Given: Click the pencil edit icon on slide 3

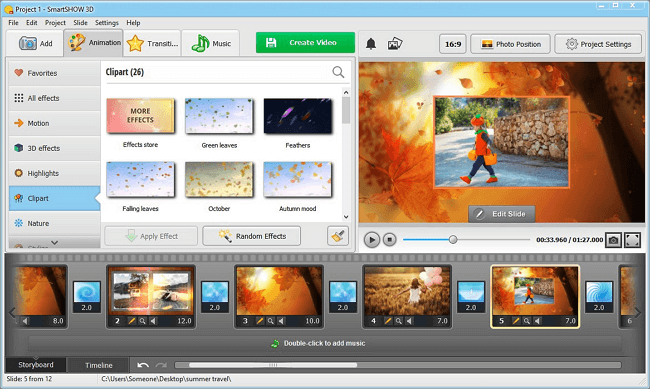Looking at the screenshot, I should click(260, 321).
